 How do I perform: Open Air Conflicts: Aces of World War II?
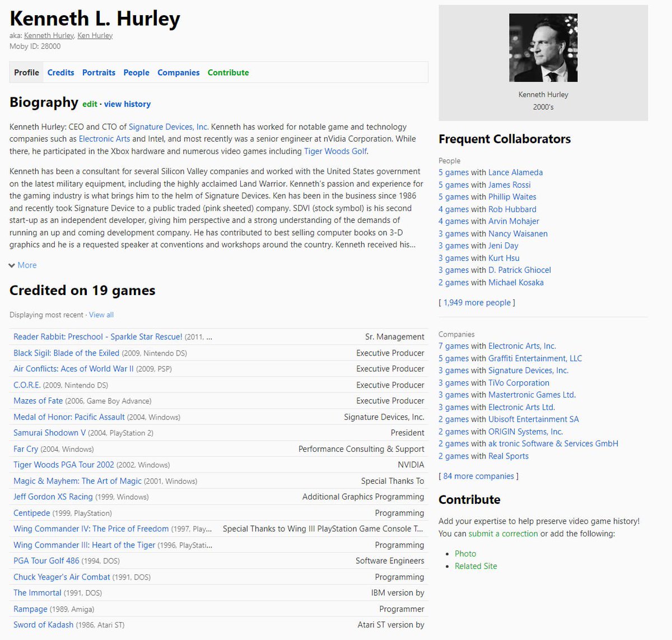point(73,369)
